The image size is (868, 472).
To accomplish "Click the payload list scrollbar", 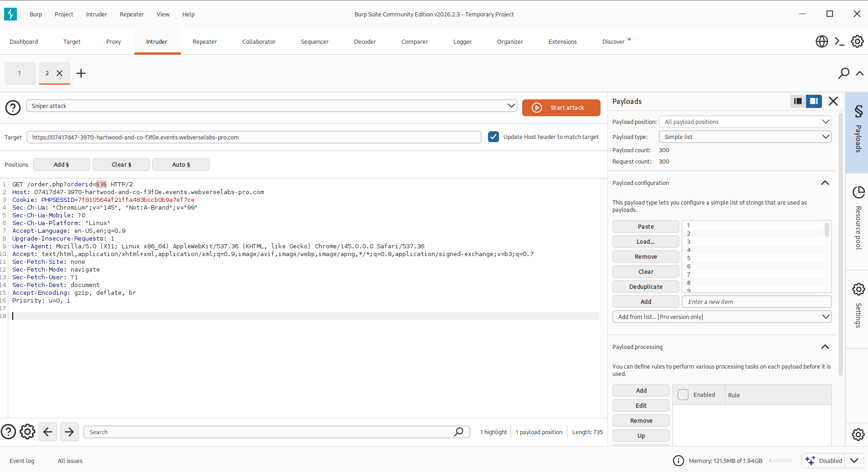I will [x=827, y=230].
